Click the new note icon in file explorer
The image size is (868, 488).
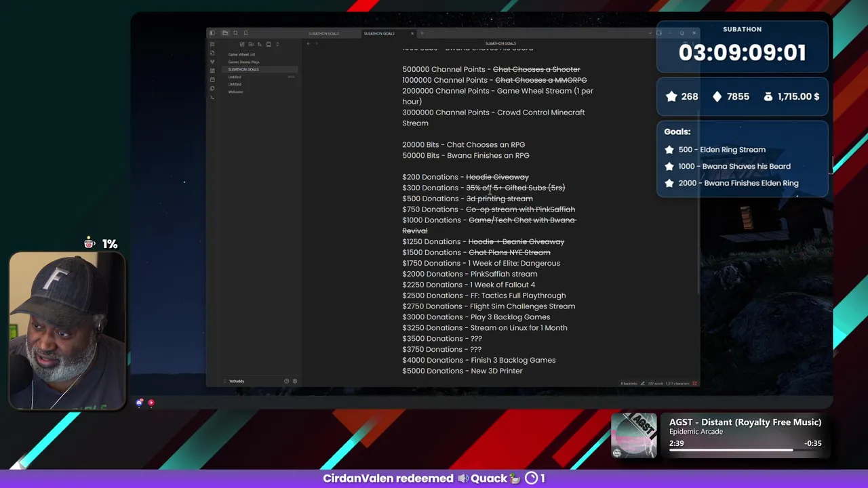point(242,44)
